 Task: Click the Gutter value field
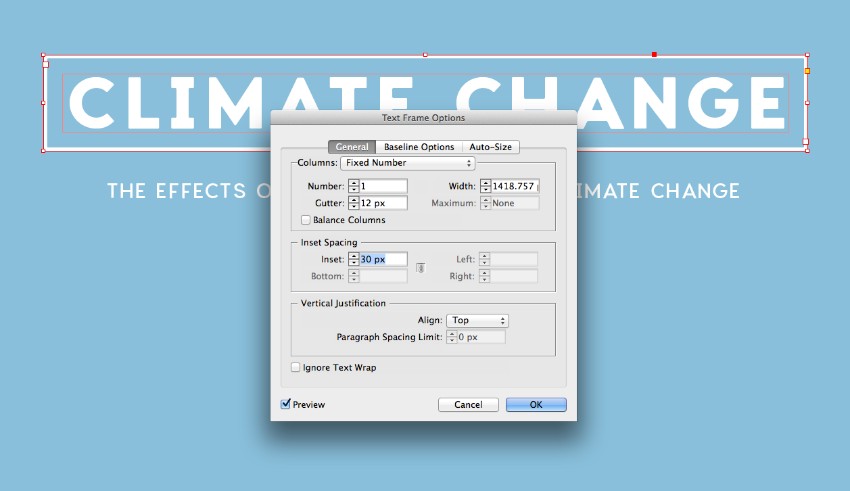tap(383, 203)
